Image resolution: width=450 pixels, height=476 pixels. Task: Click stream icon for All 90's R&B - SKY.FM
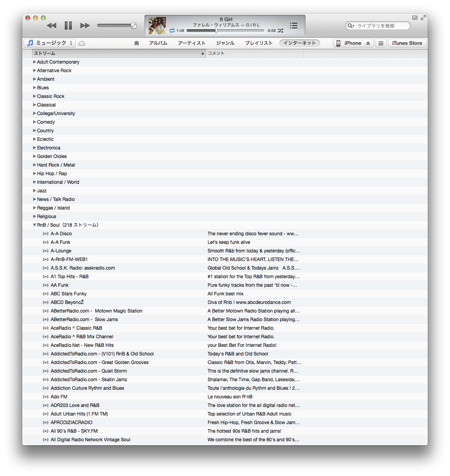(x=46, y=431)
